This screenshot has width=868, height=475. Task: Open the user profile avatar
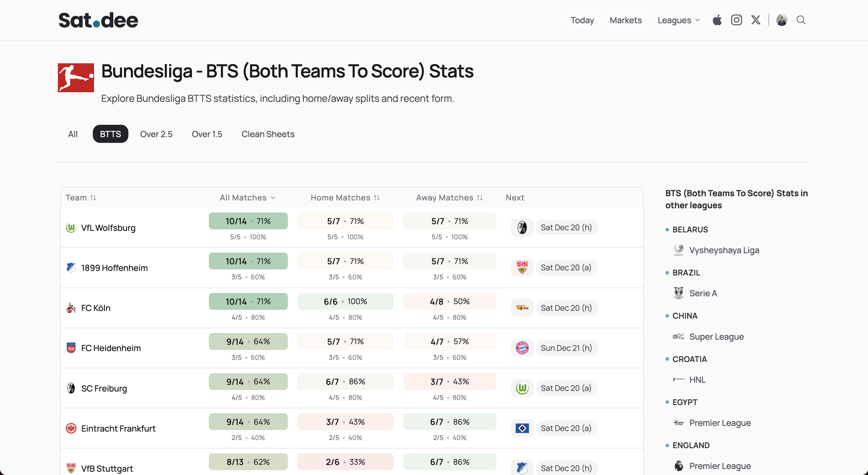pyautogui.click(x=782, y=20)
